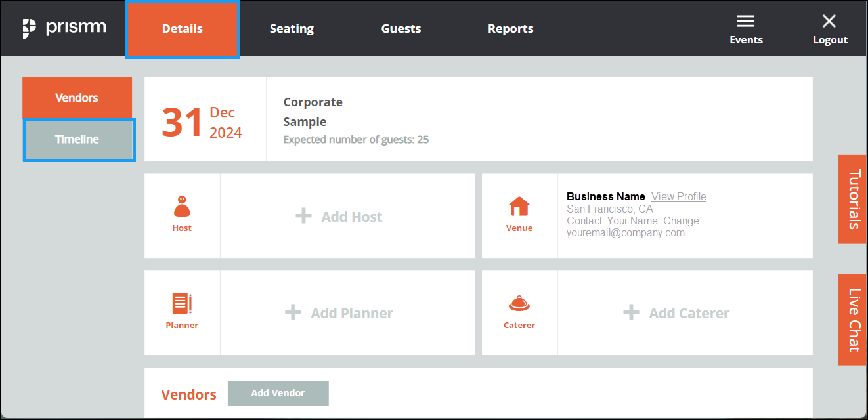Screen dimensions: 868x420
Task: Click Expected number of guests text
Action: pos(357,140)
